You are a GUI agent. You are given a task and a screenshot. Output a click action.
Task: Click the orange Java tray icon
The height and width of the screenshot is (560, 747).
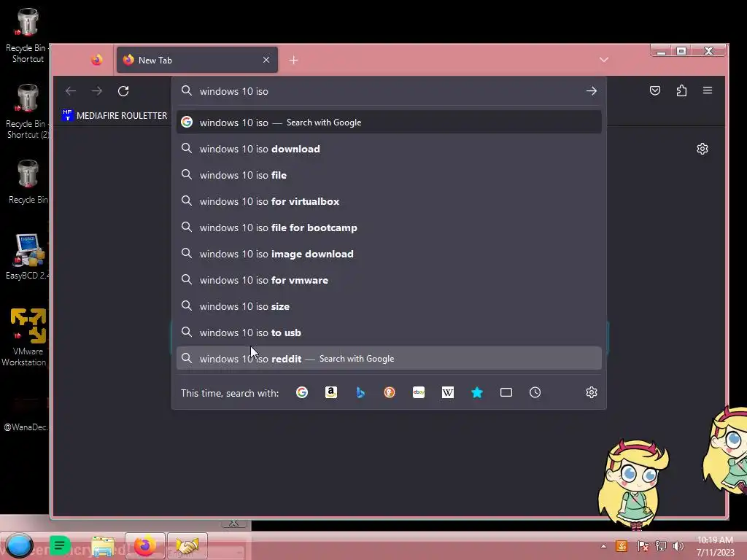coord(622,546)
